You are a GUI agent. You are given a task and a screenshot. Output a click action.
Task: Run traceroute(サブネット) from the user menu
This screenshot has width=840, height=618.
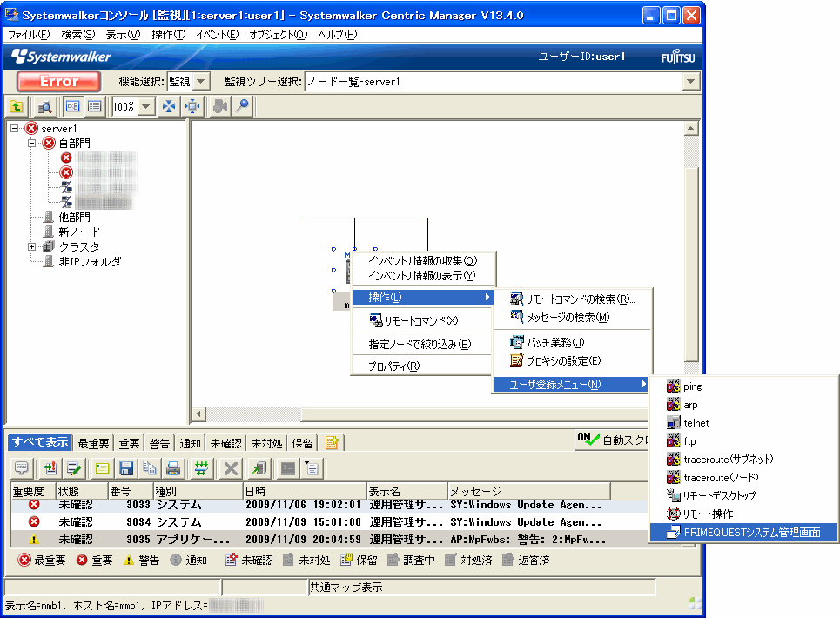coord(743,460)
